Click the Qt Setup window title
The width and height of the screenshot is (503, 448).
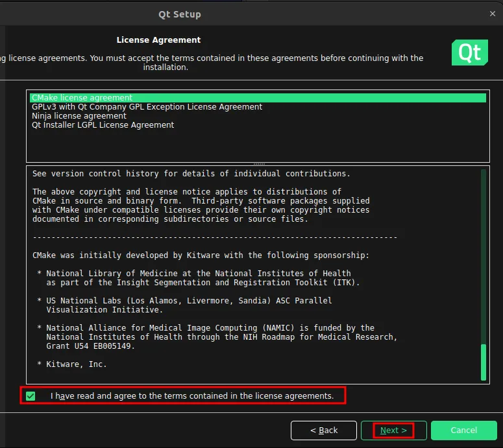tap(180, 14)
